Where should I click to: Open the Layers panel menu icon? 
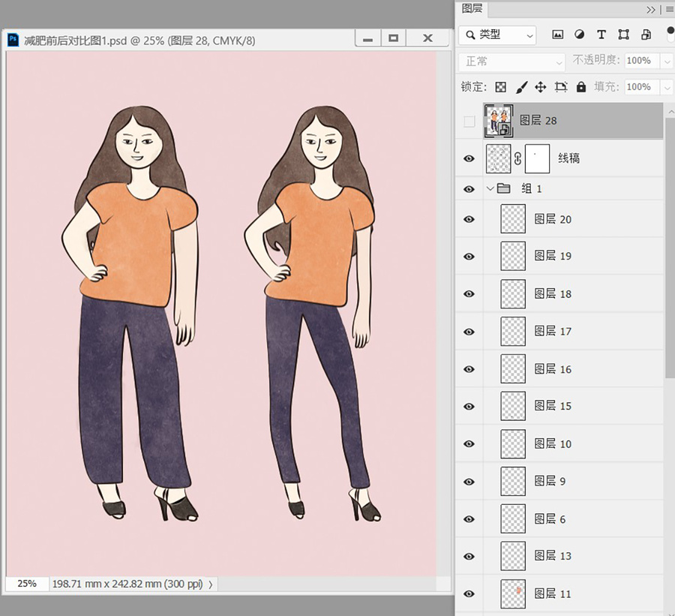670,10
